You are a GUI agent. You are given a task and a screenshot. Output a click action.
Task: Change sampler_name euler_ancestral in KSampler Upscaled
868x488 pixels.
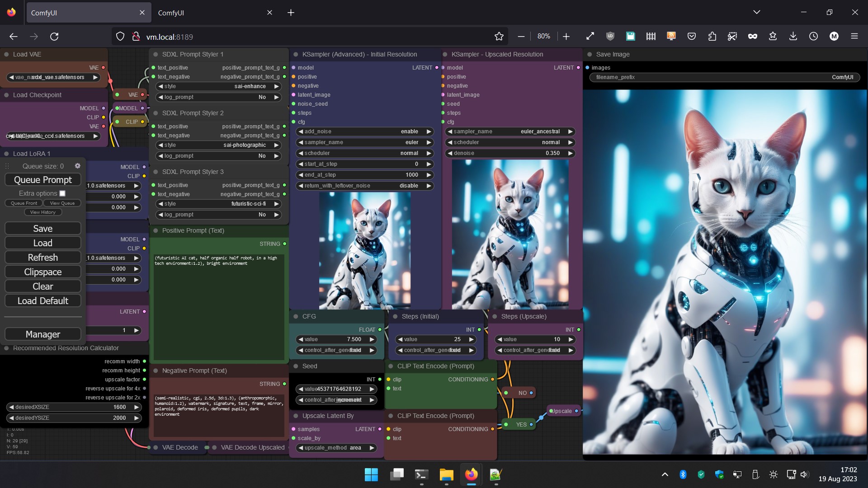click(510, 131)
